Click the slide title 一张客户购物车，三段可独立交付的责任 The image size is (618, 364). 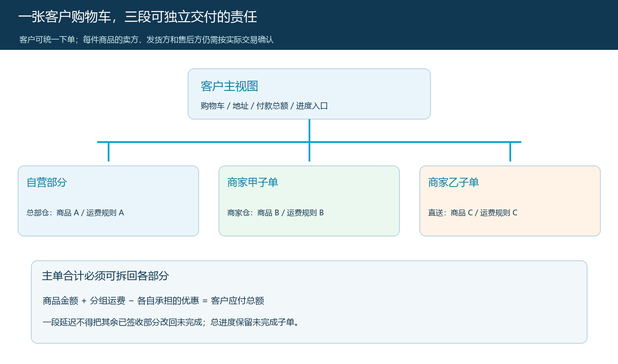coord(138,17)
